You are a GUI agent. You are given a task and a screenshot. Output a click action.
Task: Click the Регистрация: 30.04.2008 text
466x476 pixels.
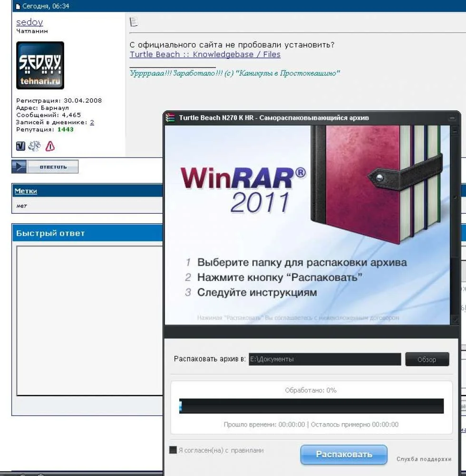pyautogui.click(x=59, y=100)
